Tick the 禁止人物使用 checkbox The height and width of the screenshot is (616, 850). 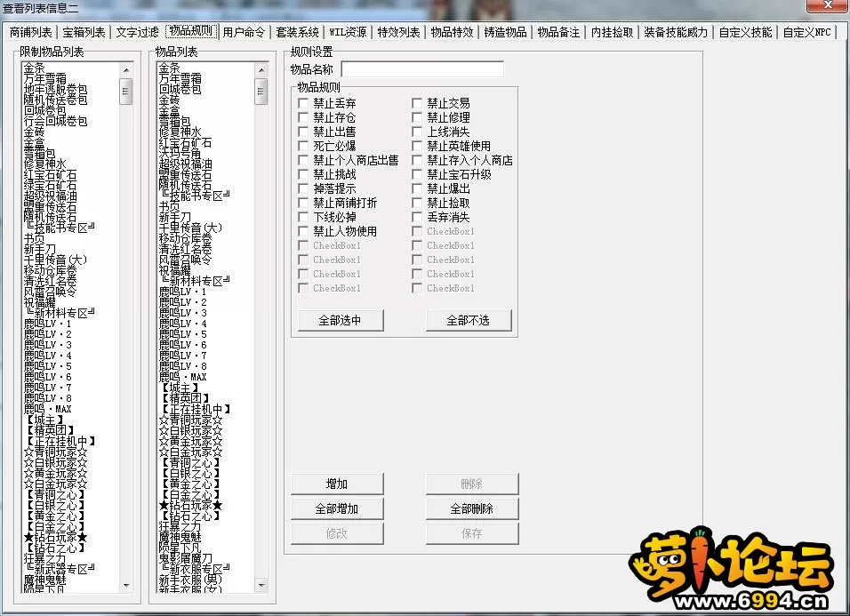[x=303, y=231]
